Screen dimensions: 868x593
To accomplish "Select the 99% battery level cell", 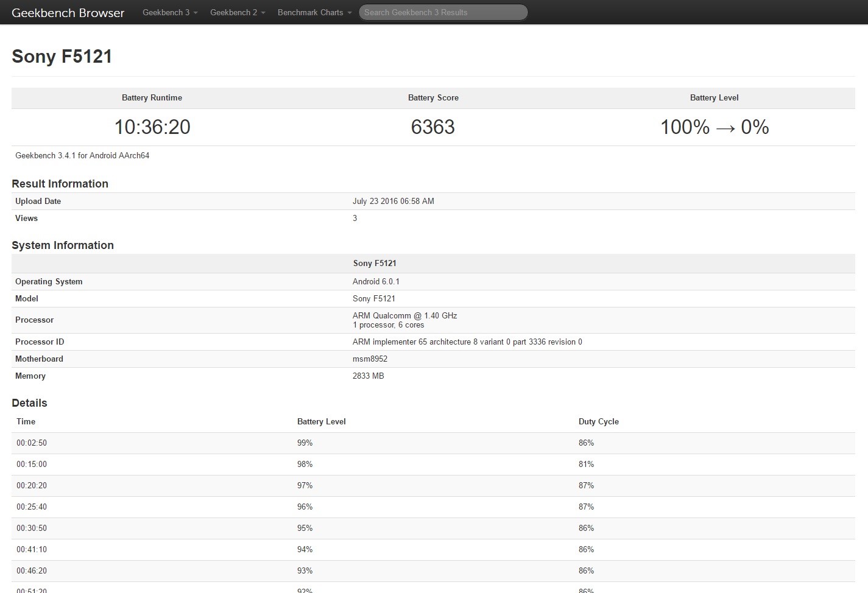I will click(x=305, y=443).
